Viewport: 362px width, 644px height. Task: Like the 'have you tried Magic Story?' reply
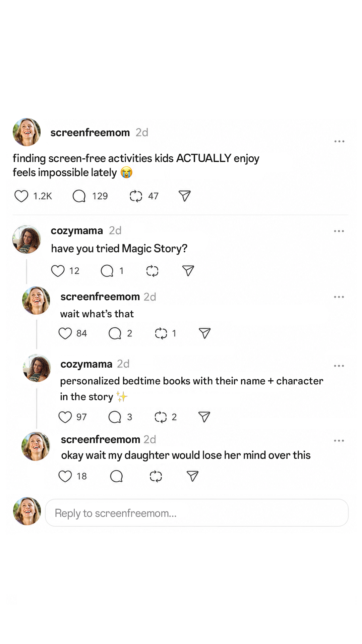[x=58, y=271]
